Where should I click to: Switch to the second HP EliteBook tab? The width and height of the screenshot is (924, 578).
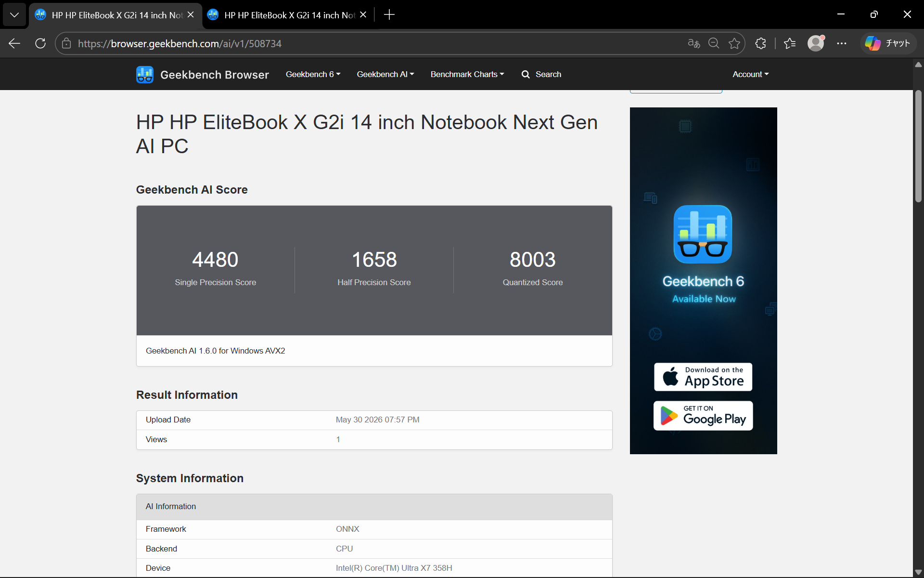pyautogui.click(x=288, y=15)
